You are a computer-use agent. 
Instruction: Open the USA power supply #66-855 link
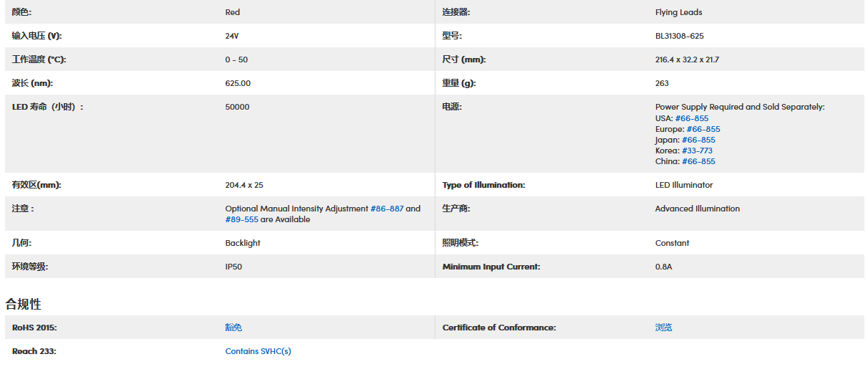tap(692, 118)
